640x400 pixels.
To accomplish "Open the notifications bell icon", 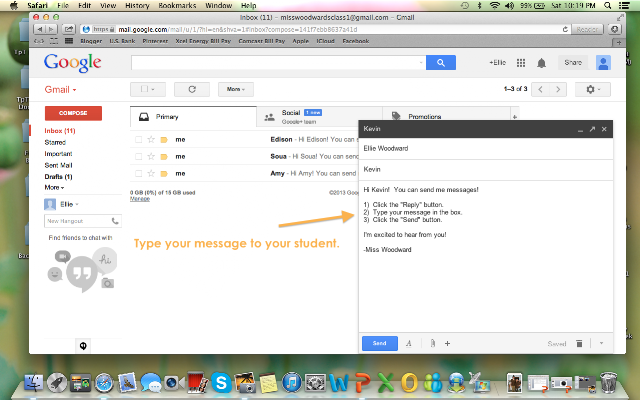I will 541,63.
